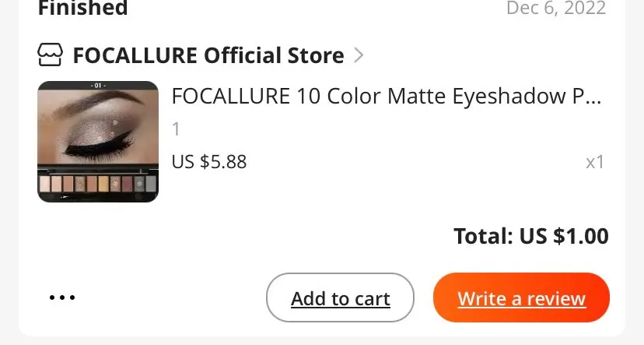Screen dimensions: 644x345
Task: Click the leftmost palette swatch in thumbnail
Action: pos(45,184)
